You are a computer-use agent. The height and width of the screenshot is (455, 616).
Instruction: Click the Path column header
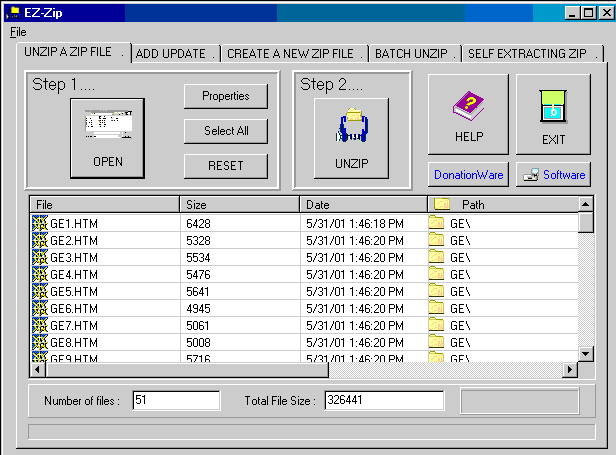coord(503,205)
